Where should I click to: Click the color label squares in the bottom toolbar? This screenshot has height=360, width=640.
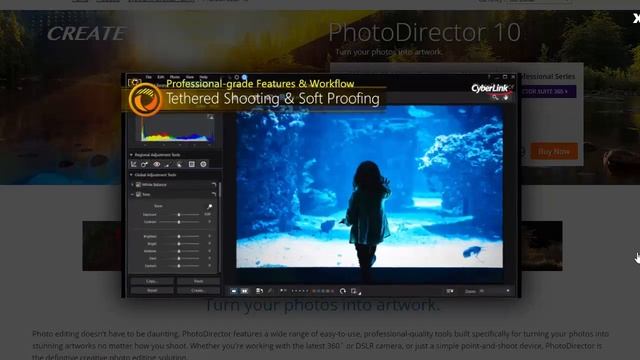pyautogui.click(x=323, y=291)
